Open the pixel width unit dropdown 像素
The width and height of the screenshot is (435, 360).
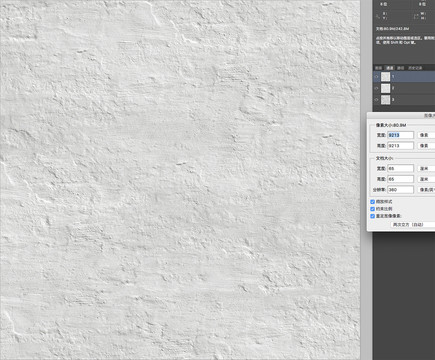(x=426, y=135)
